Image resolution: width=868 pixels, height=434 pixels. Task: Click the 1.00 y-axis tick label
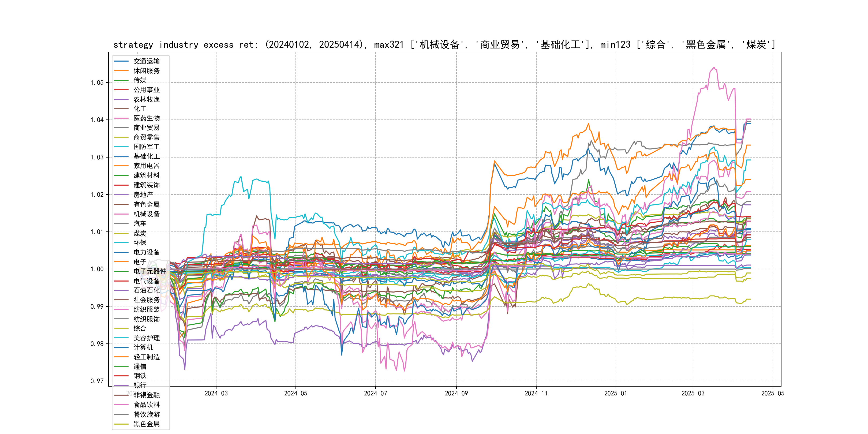(97, 269)
